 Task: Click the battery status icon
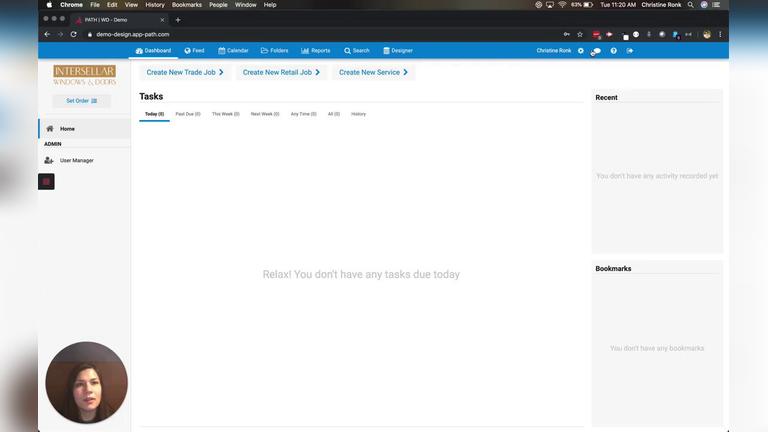click(588, 4)
